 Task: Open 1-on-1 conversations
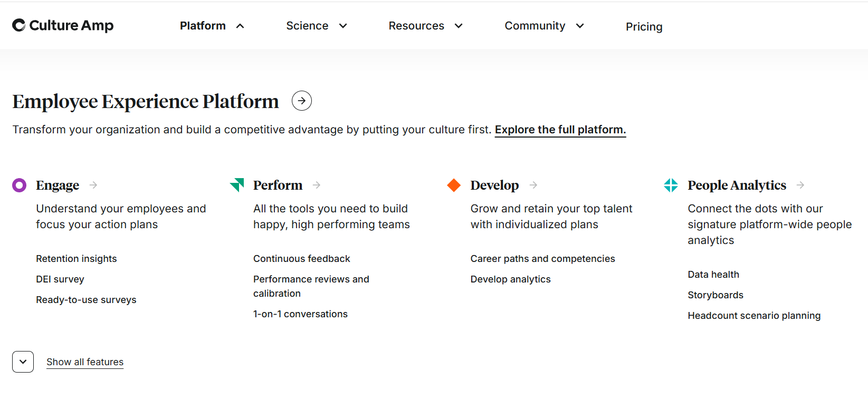tap(300, 314)
